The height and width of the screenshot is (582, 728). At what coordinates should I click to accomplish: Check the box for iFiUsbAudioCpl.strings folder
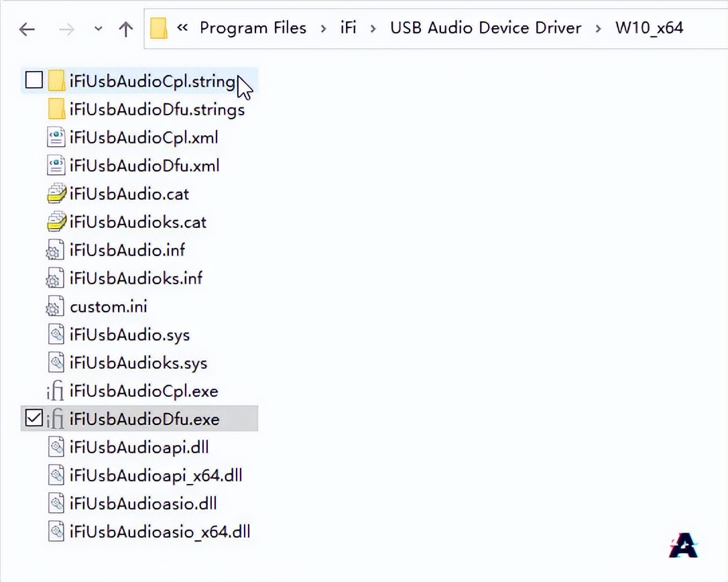click(34, 80)
